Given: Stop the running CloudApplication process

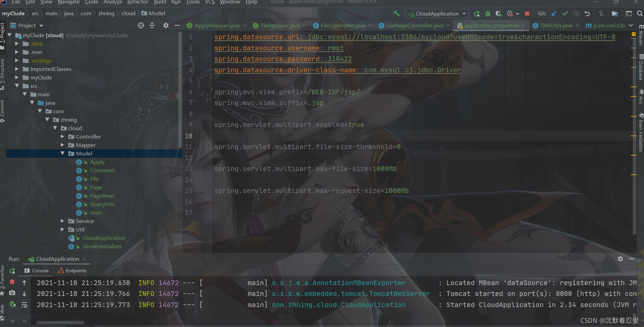Looking at the screenshot, I should coord(527,14).
